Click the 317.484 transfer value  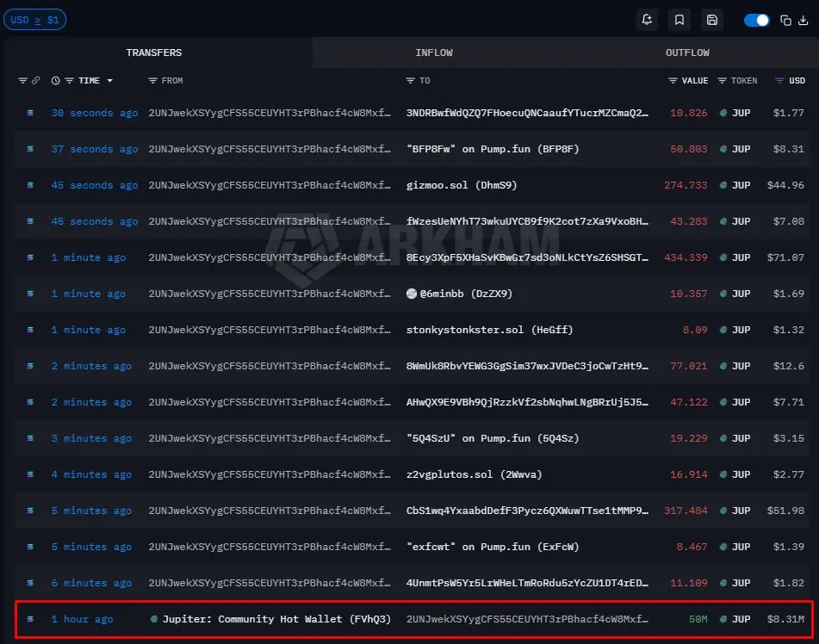(x=686, y=511)
